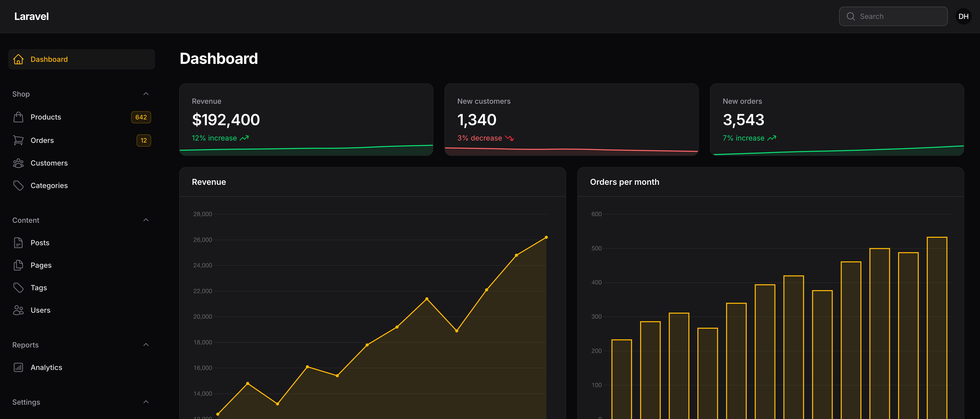Click the 28,000 axis label on Revenue chart
This screenshot has height=419, width=980.
click(203, 214)
